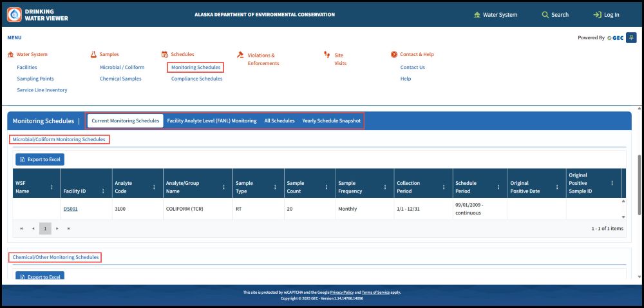Open Water System in the top header bar
644x308 pixels.
click(x=495, y=14)
